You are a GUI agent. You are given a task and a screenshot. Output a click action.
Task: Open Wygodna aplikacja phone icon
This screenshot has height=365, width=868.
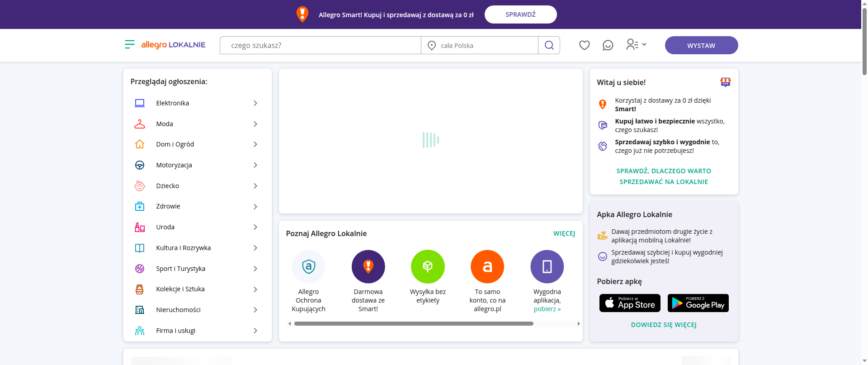pos(547,267)
